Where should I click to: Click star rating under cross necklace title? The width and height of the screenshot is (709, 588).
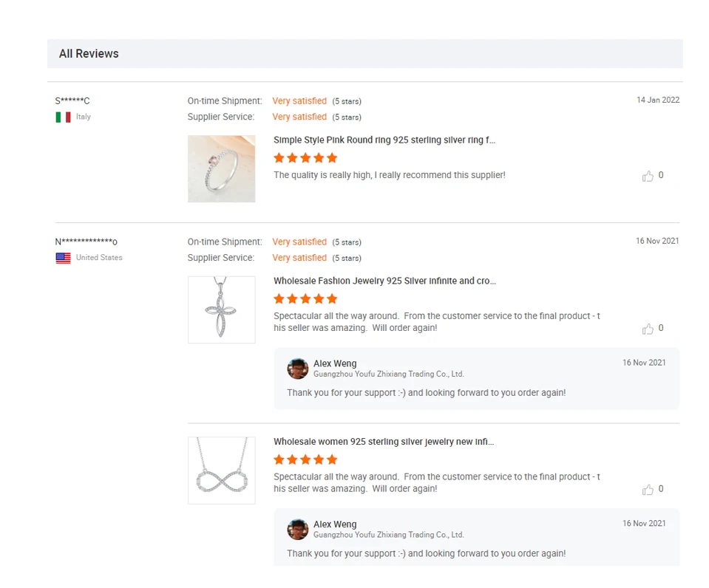305,298
